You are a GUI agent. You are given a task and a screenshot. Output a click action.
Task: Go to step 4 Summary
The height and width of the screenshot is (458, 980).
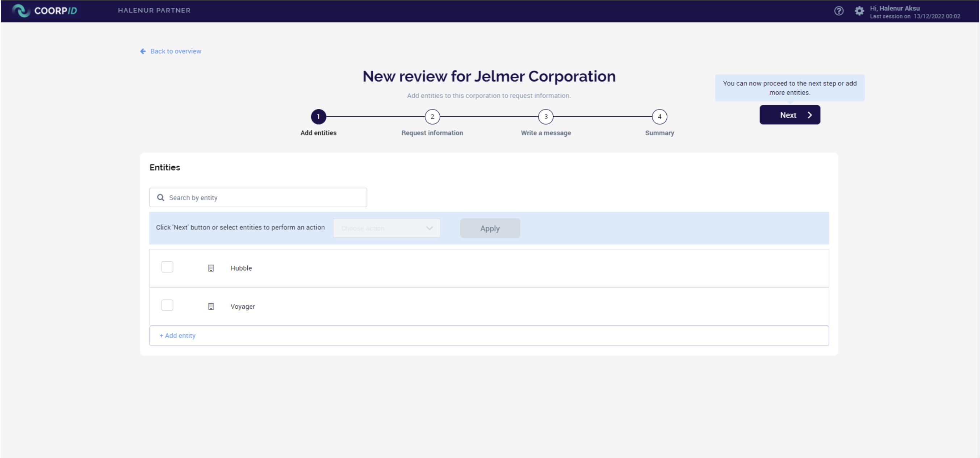[x=659, y=117]
